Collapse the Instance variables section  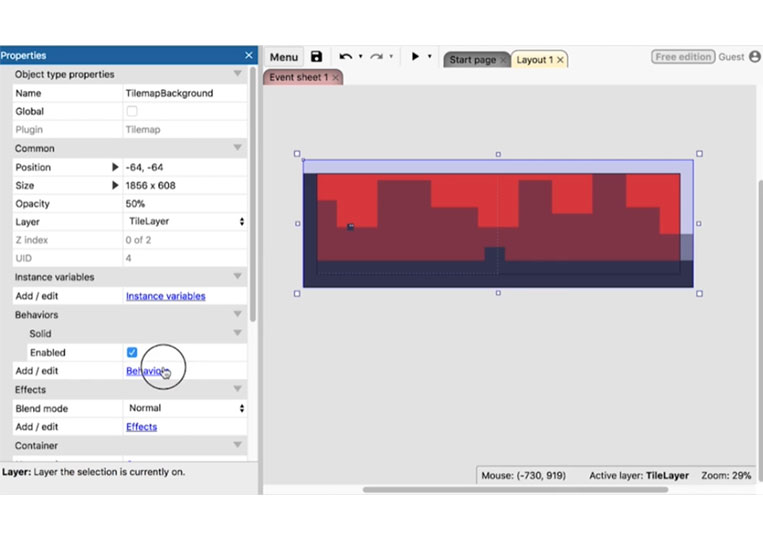[237, 276]
